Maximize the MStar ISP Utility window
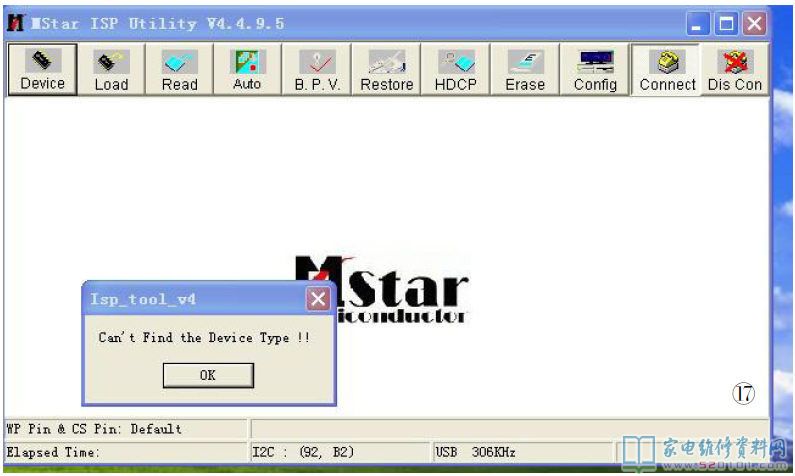The image size is (795, 476). tap(727, 23)
